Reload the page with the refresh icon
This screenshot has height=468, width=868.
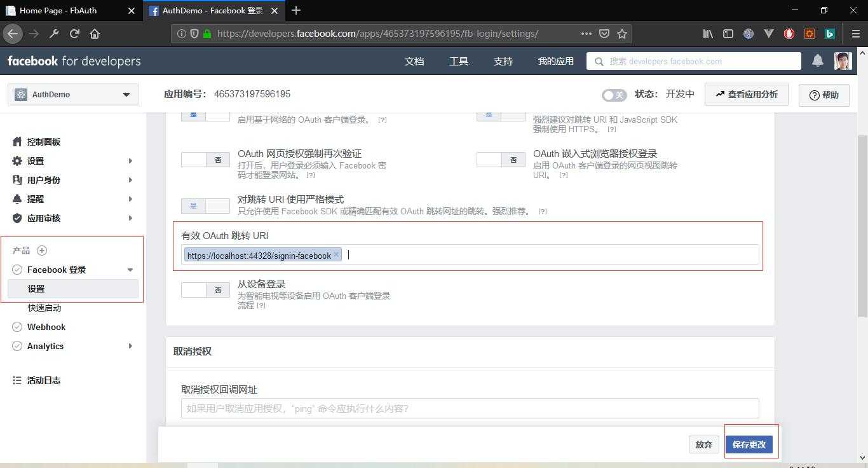click(74, 34)
